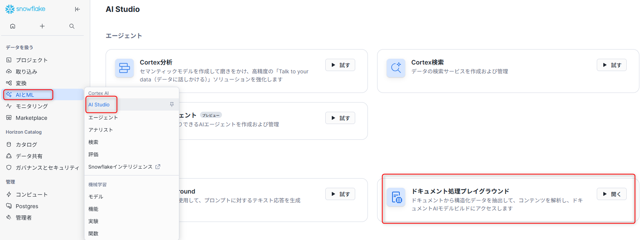Click the データ共有 icon
Image resolution: width=644 pixels, height=240 pixels.
9,156
